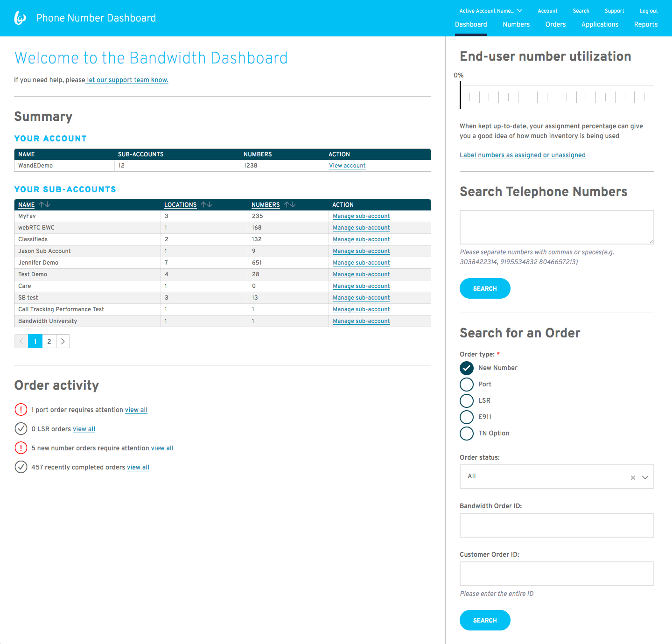The width and height of the screenshot is (672, 644).
Task: Click the sort arrows beside Name column
Action: (x=45, y=205)
